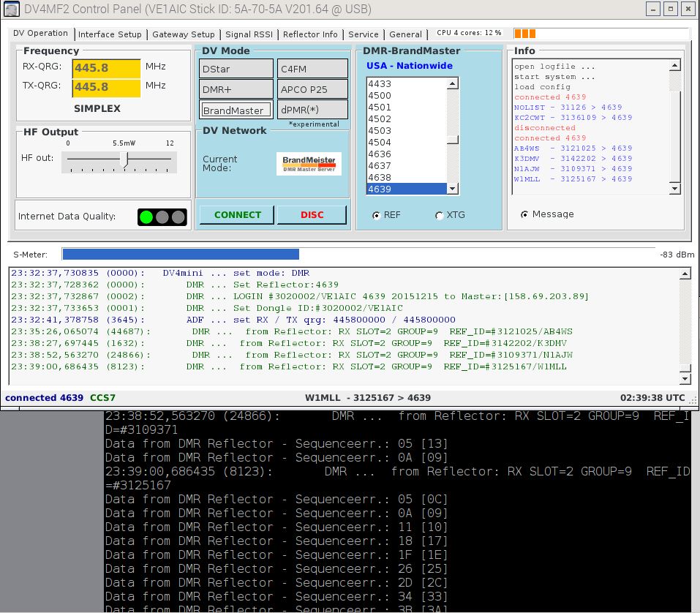Click the log line REF_ID=#3142202/K3DMV
Screen dimensions: 700x613
(289, 343)
